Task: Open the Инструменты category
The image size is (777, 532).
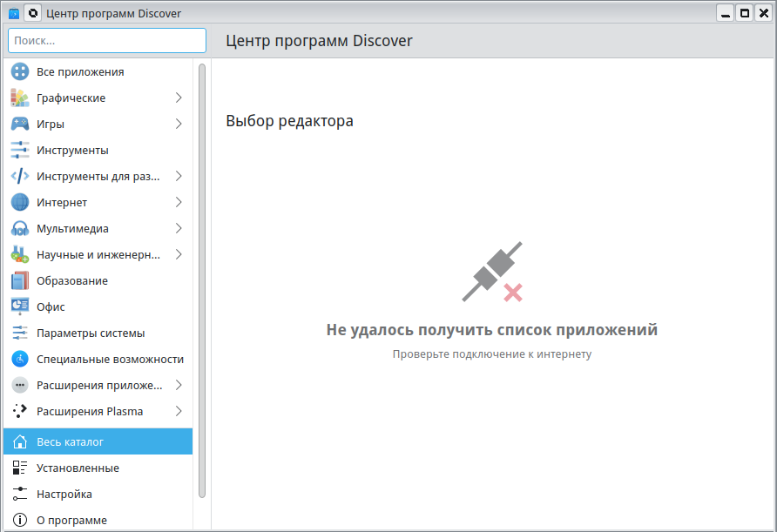Action: pyautogui.click(x=98, y=150)
